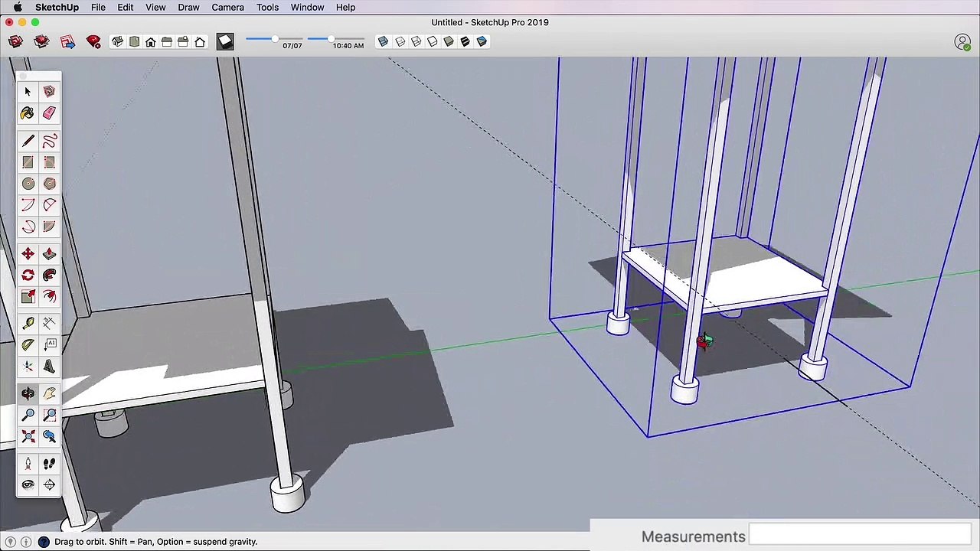Choose the 3 Point Arc tool

click(28, 227)
